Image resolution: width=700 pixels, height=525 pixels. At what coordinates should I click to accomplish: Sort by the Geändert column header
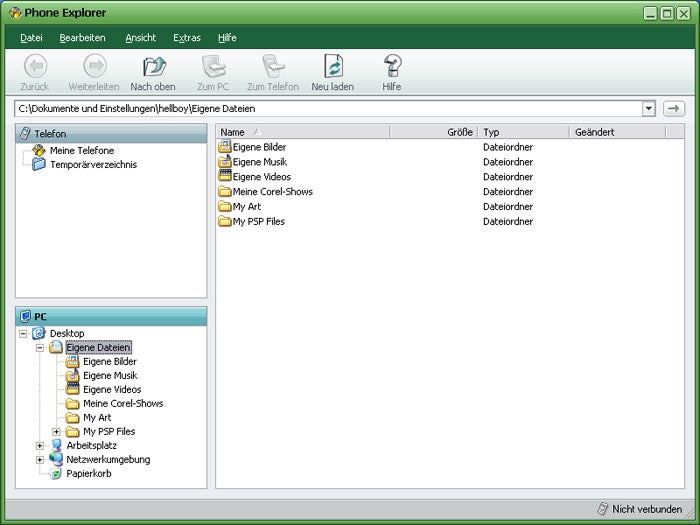pos(618,132)
